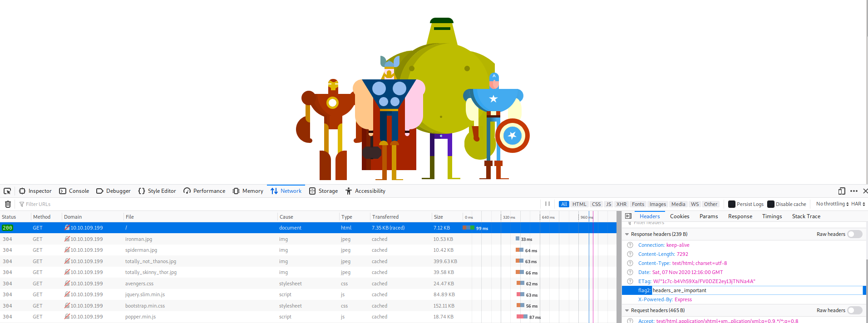Show only Images requests

click(x=657, y=204)
